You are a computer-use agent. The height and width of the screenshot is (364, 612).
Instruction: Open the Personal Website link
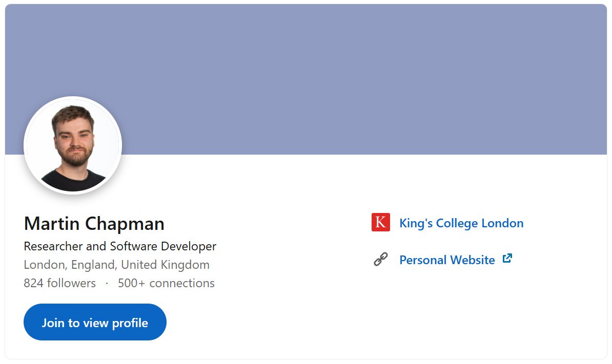(447, 260)
